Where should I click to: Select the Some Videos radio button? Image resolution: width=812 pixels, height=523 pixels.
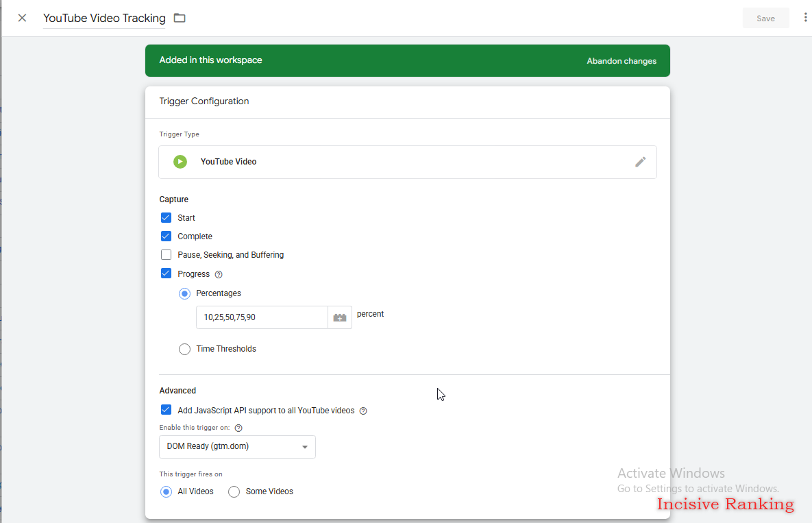[x=234, y=492]
